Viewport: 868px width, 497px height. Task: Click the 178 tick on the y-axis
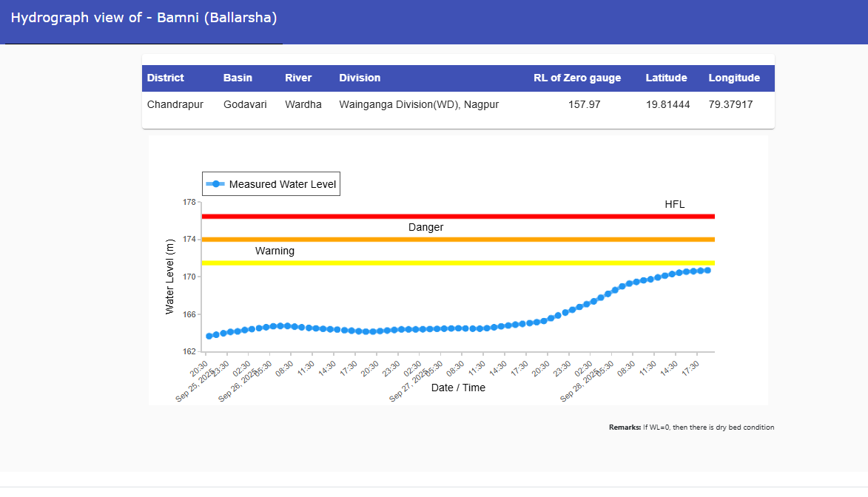pyautogui.click(x=189, y=202)
